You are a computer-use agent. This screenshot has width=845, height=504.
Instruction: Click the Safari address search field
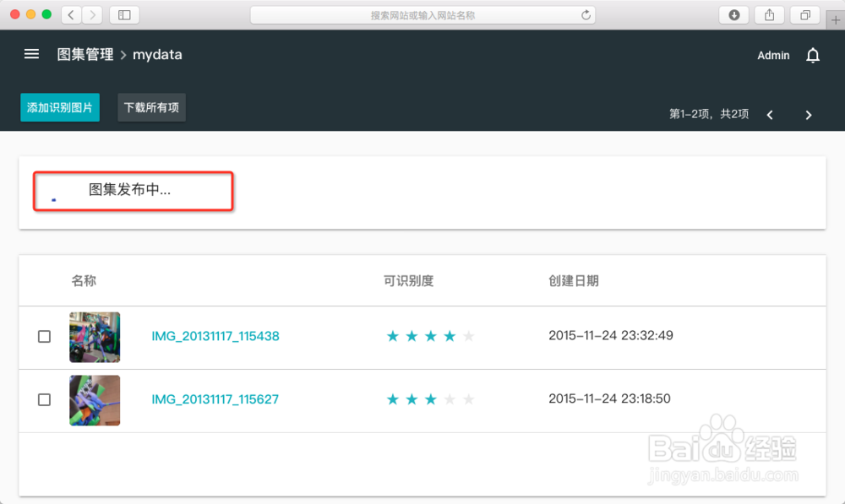[x=422, y=15]
